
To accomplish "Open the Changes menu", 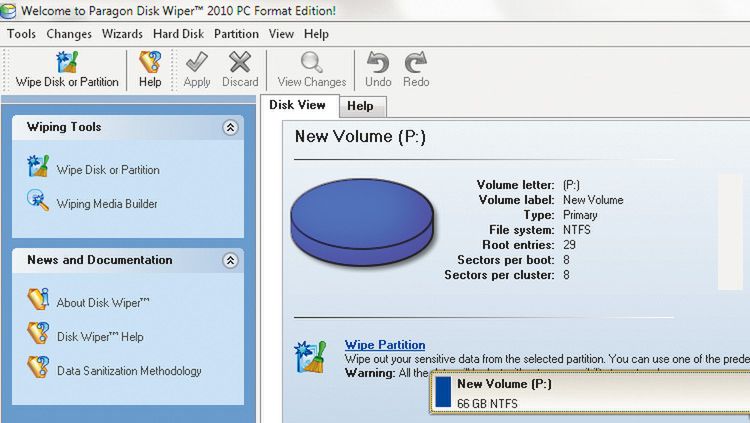I will click(x=69, y=34).
